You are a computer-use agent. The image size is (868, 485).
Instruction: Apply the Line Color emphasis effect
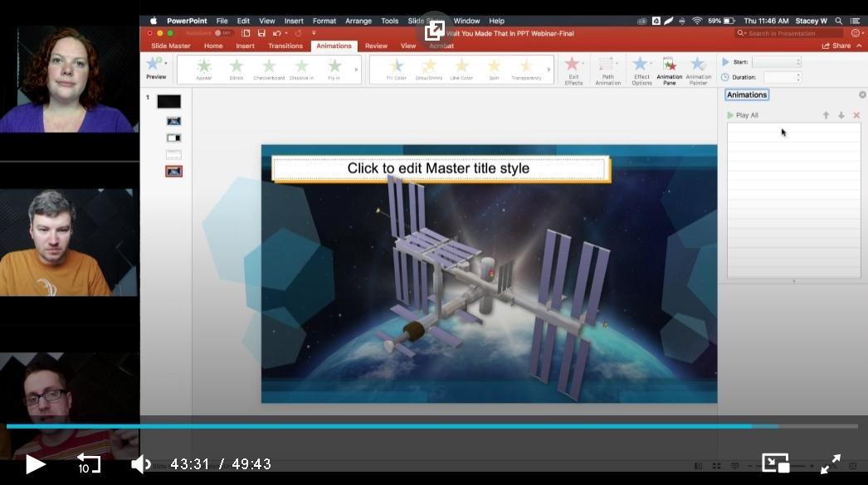461,70
